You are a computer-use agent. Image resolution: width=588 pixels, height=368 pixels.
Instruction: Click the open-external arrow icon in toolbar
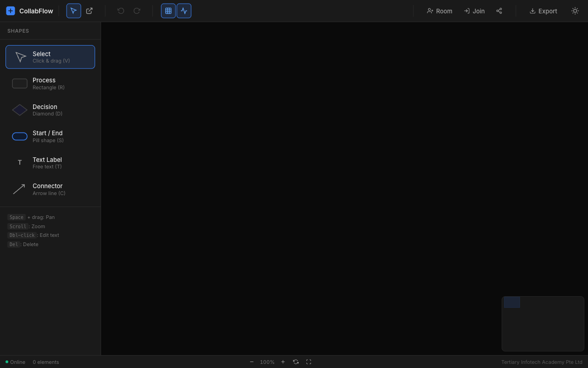(90, 11)
